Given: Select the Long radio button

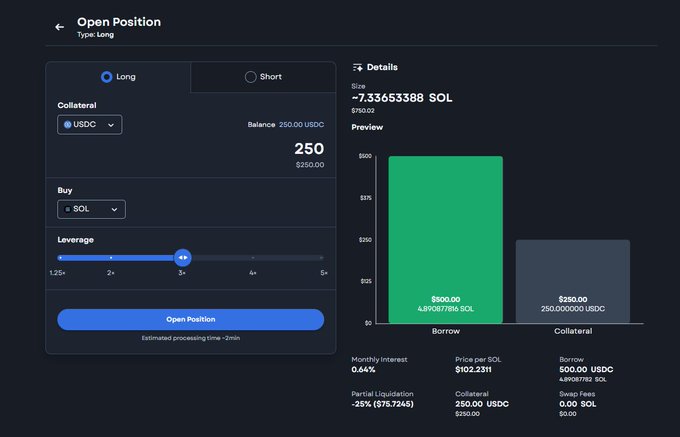Looking at the screenshot, I should 106,77.
